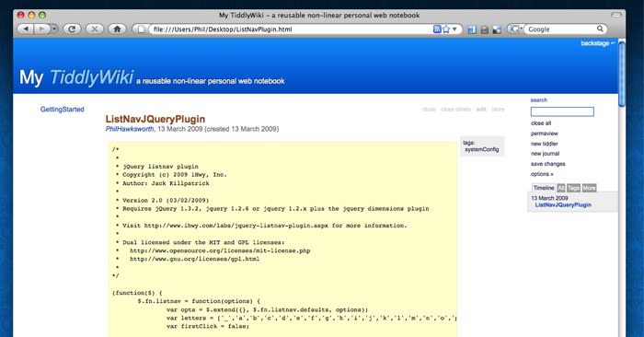Reload the page with the refresh button
Screen dimensions: 644x337
click(72, 29)
